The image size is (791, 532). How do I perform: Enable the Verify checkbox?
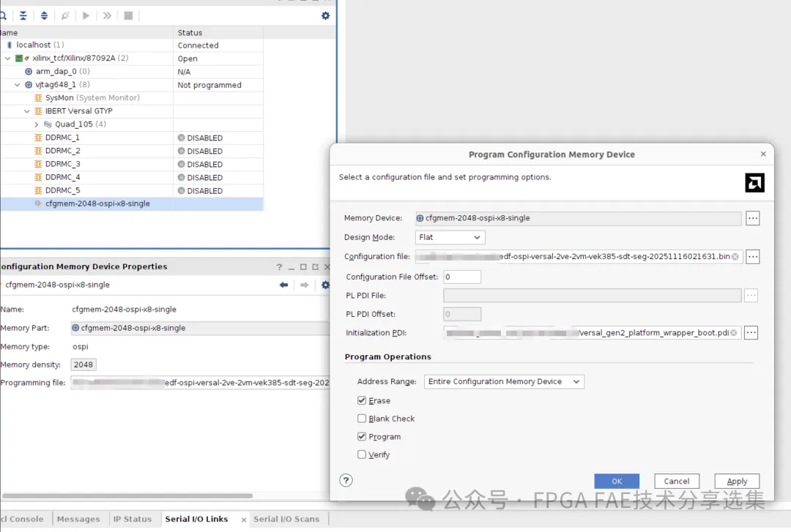362,454
